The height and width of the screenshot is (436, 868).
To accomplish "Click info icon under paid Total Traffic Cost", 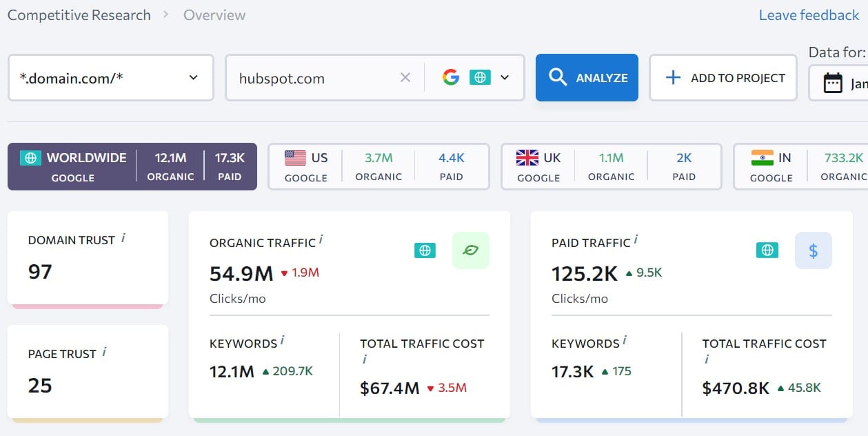I will (x=706, y=359).
